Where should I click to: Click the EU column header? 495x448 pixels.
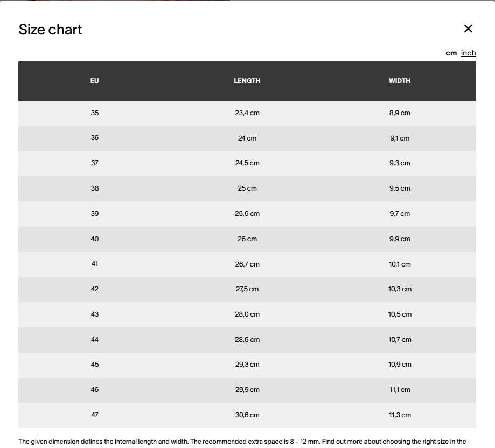(x=95, y=81)
